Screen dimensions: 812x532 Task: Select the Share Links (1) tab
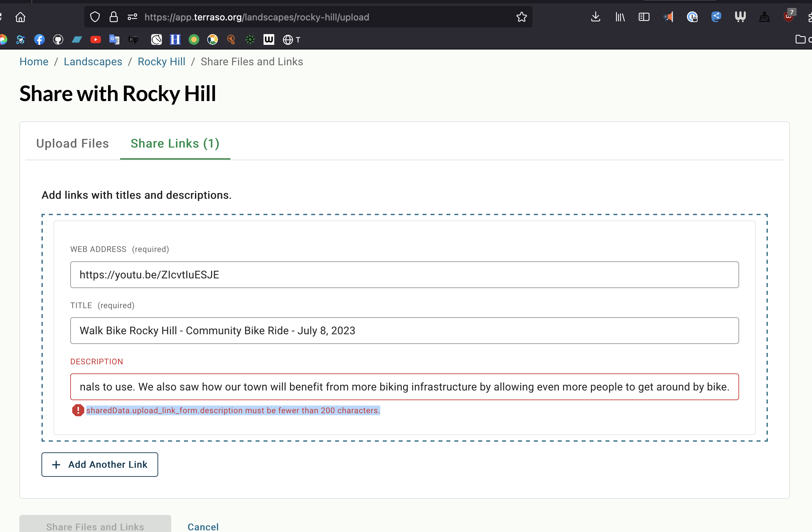click(x=175, y=144)
